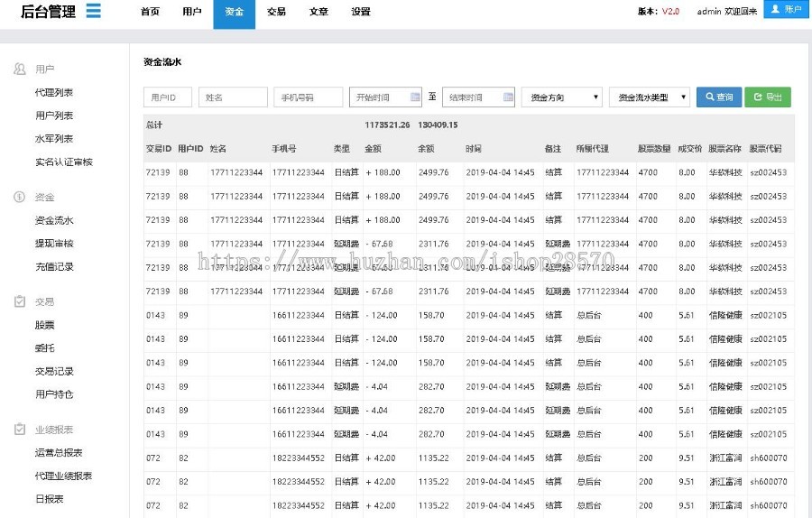The height and width of the screenshot is (518, 812).
Task: Click the 所属代理 column header
Action: click(593, 149)
